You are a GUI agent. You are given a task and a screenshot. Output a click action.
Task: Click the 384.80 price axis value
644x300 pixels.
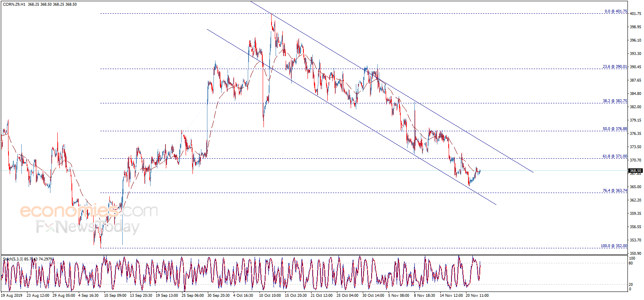tap(636, 94)
